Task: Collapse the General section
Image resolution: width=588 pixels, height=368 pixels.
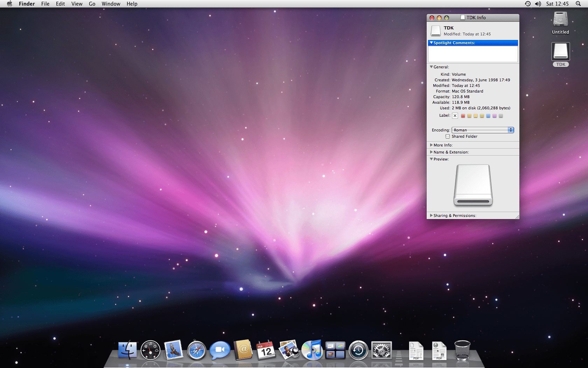Action: click(x=431, y=67)
